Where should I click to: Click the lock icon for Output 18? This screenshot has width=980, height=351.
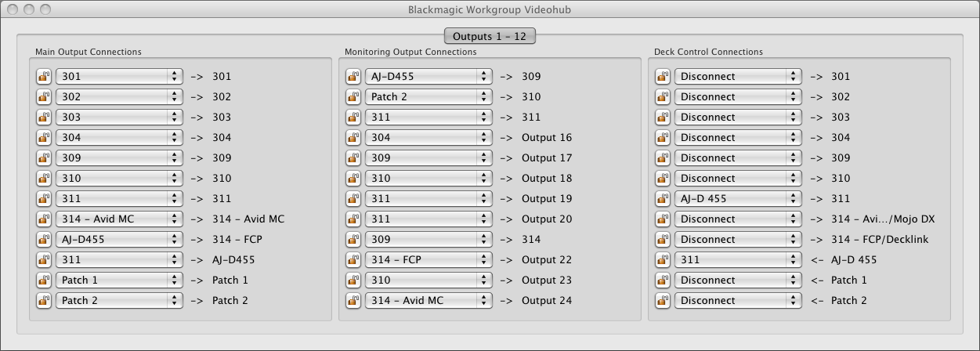point(353,179)
